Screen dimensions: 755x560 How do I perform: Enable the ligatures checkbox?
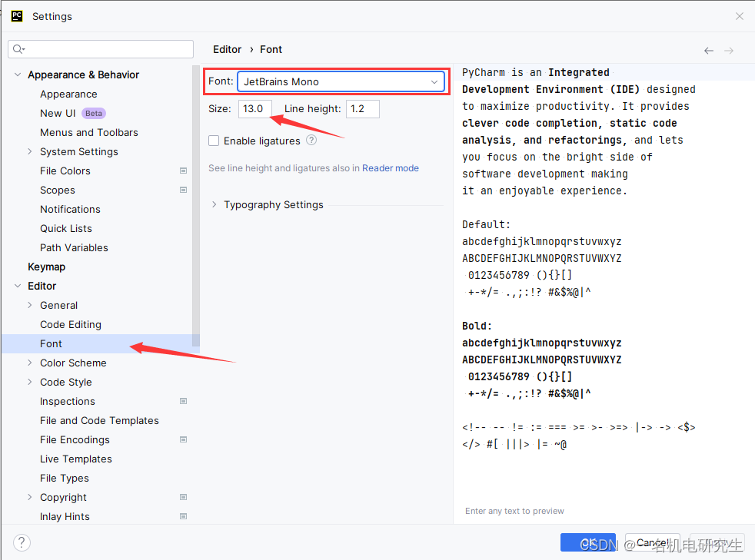pos(214,141)
